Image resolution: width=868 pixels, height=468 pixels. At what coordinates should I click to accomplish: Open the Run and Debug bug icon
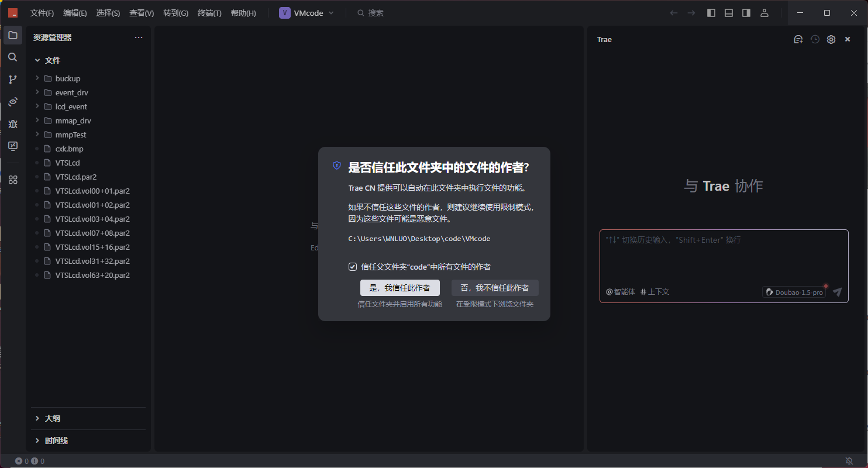(x=13, y=124)
